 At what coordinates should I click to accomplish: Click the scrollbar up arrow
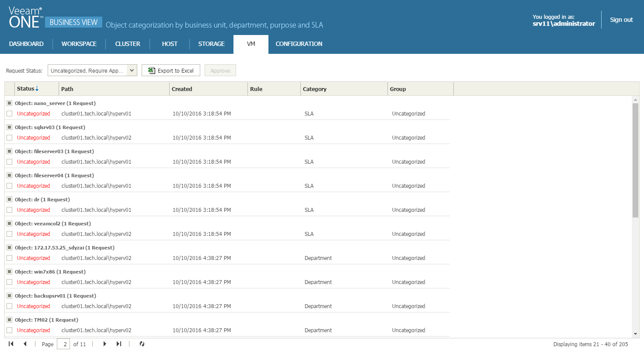[635, 100]
